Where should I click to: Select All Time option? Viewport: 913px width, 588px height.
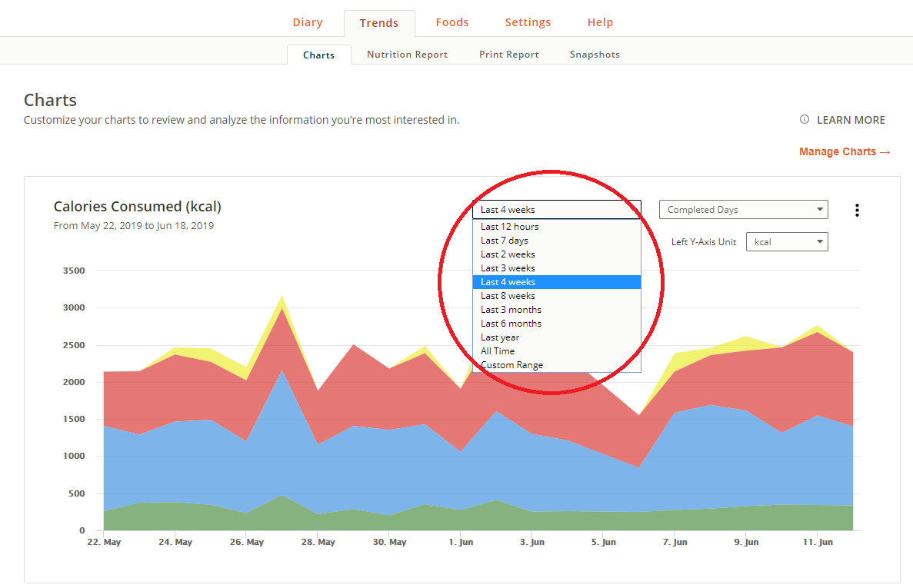click(557, 351)
